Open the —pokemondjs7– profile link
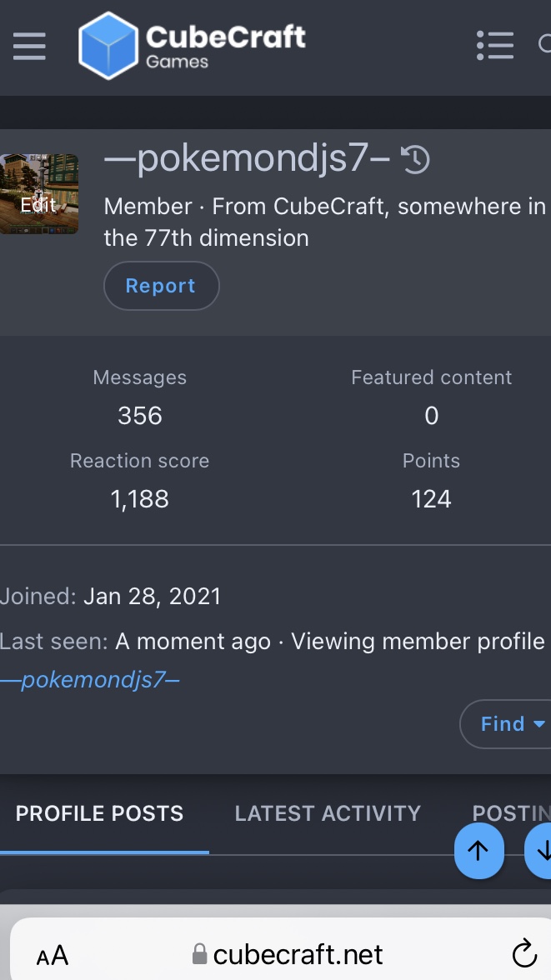Viewport: 551px width, 980px height. (x=90, y=679)
